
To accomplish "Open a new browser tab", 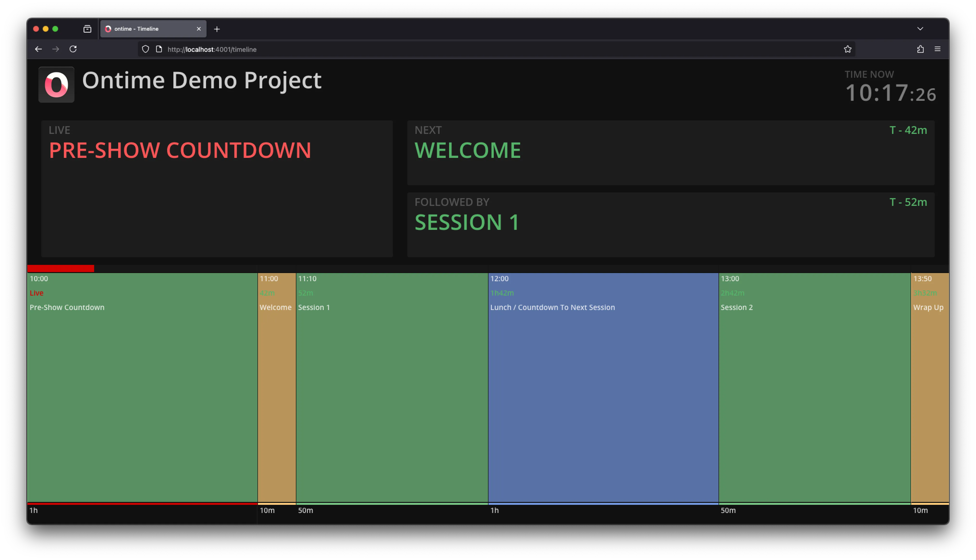I will point(217,29).
